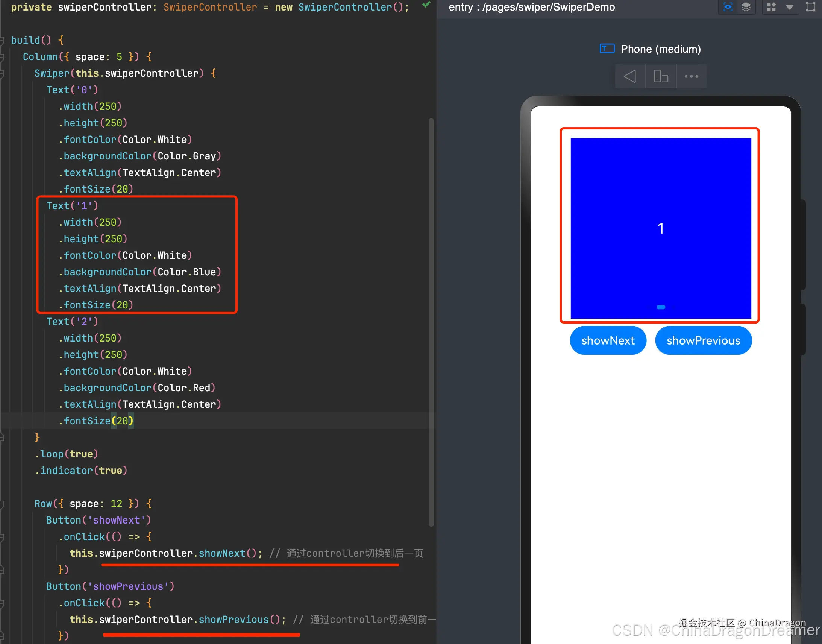The height and width of the screenshot is (644, 822).
Task: Click the backgroundColor(Color.Gray) line
Action: click(140, 156)
